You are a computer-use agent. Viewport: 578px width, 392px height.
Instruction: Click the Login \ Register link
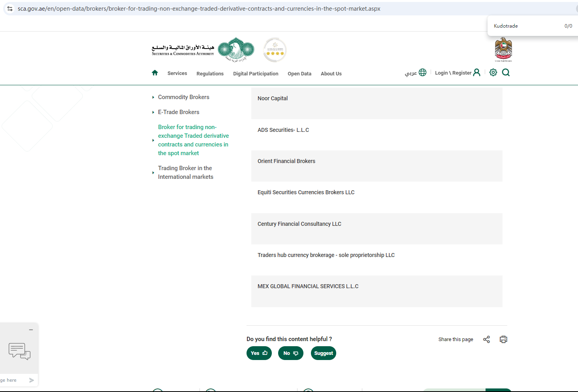coord(453,73)
